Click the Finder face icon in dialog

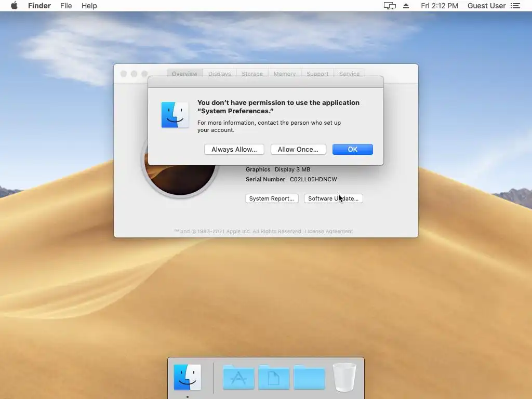click(x=175, y=115)
